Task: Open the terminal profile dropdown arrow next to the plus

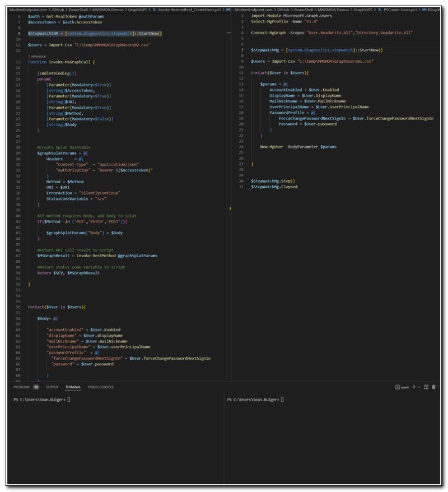Action: pos(419,387)
